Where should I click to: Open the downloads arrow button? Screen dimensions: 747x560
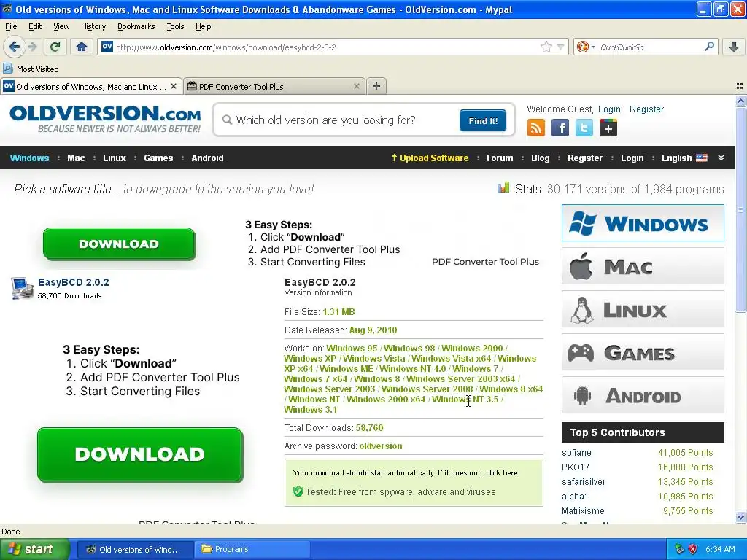(x=734, y=47)
